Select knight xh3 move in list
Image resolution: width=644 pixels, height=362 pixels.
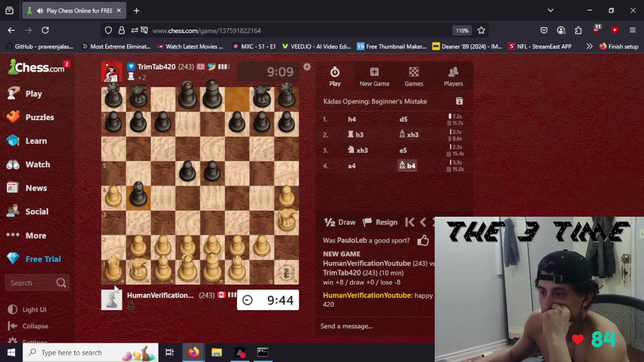point(357,150)
